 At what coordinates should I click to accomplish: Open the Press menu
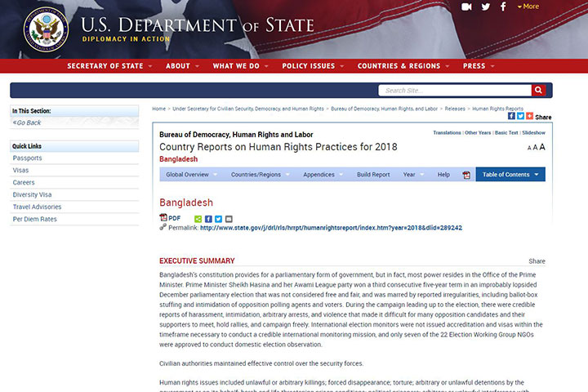(479, 66)
